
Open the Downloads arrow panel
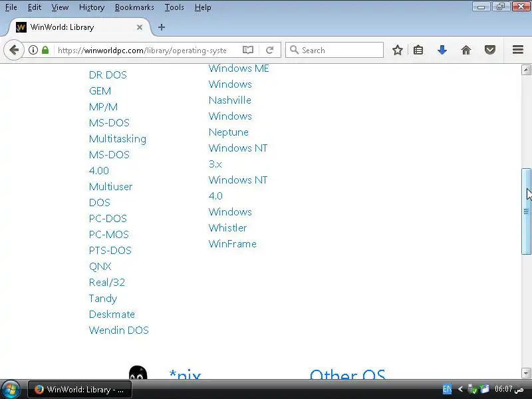[442, 51]
